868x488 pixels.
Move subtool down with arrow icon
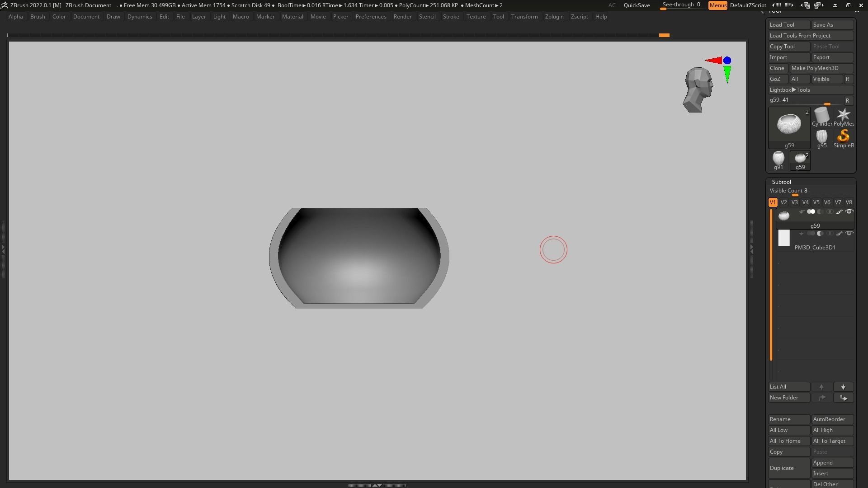[x=843, y=387]
